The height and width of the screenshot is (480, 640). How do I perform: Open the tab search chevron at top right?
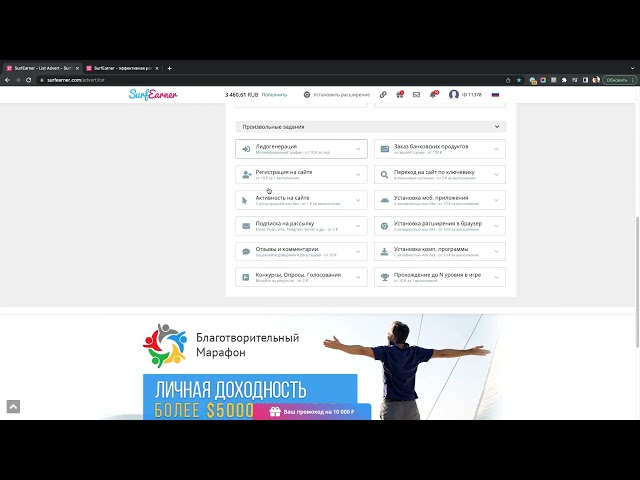pyautogui.click(x=633, y=68)
